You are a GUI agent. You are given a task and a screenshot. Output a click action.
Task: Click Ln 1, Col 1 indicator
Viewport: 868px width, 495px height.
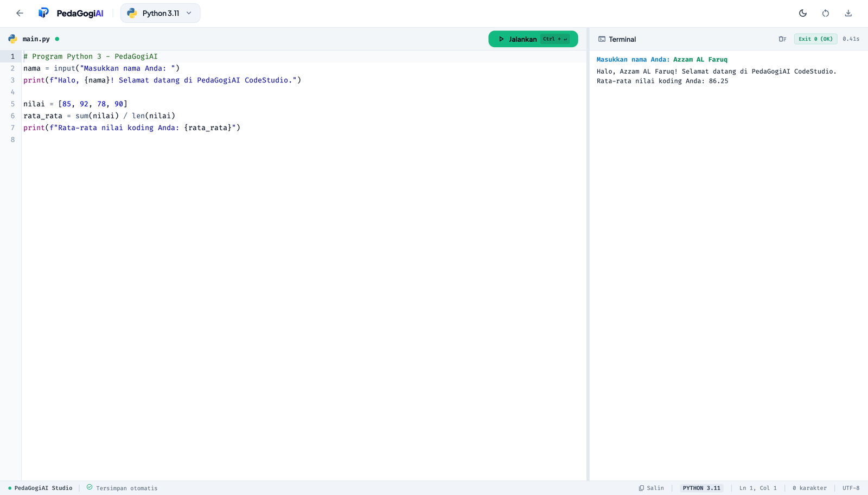[758, 488]
